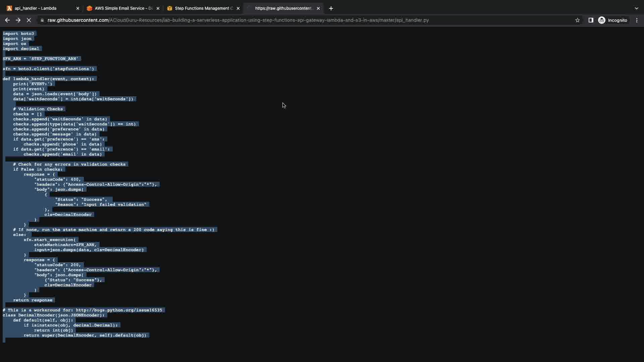
Task: Expand the tab search chevron
Action: coord(636,8)
